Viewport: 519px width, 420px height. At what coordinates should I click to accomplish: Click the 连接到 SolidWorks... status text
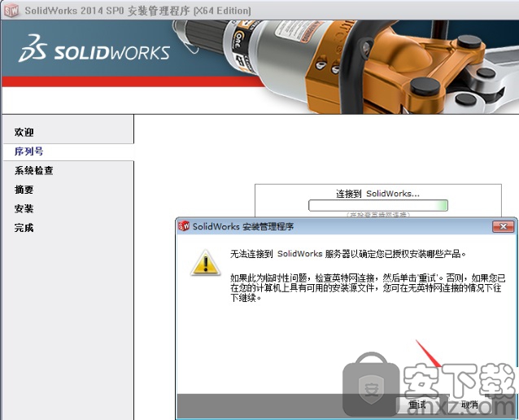click(x=377, y=194)
